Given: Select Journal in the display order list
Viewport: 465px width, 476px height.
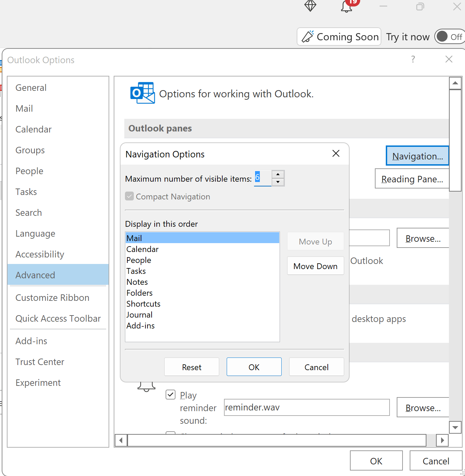Looking at the screenshot, I should 202,315.
